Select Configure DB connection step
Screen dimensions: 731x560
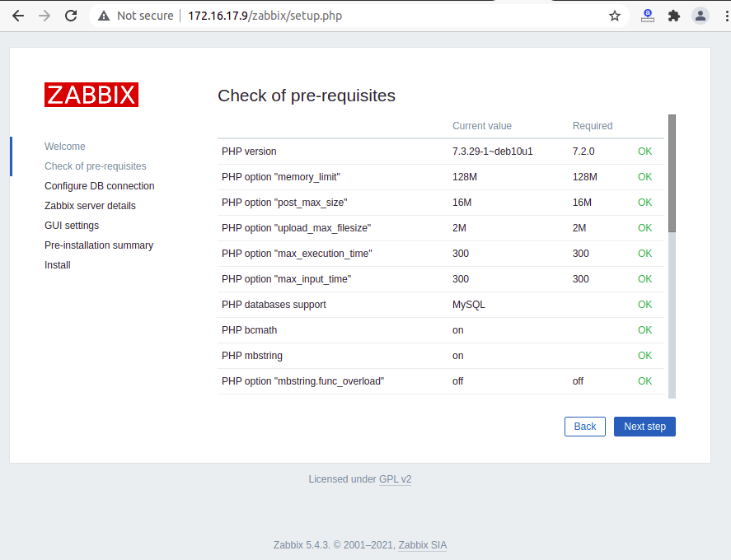(99, 186)
